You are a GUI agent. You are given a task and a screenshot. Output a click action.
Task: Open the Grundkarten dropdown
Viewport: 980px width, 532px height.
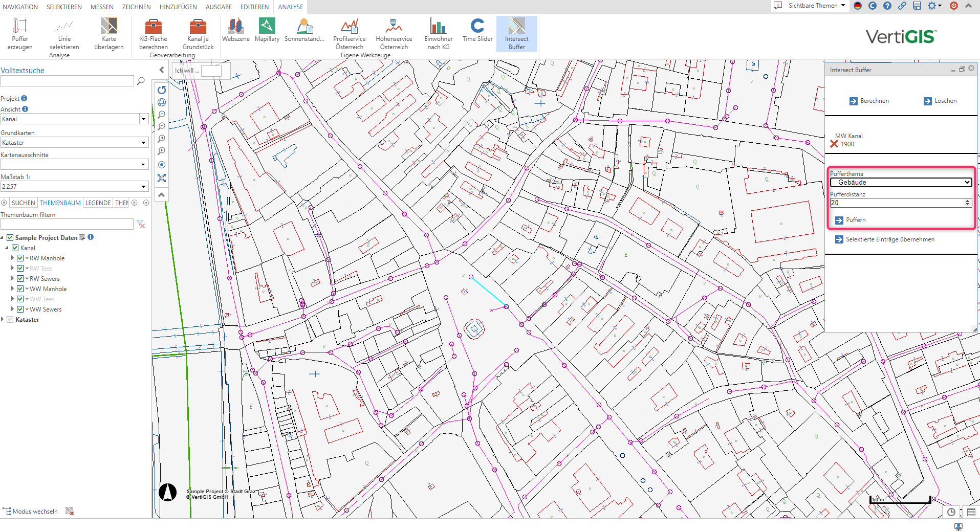click(x=74, y=143)
